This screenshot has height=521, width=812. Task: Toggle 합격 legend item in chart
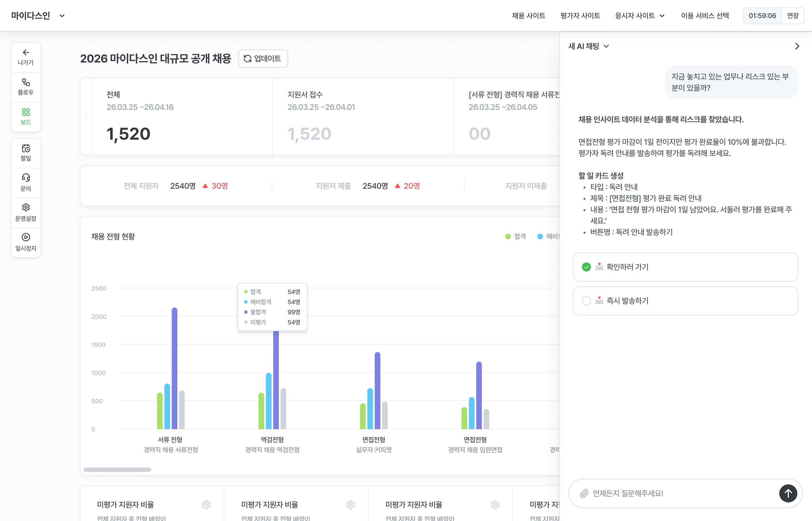pyautogui.click(x=515, y=237)
